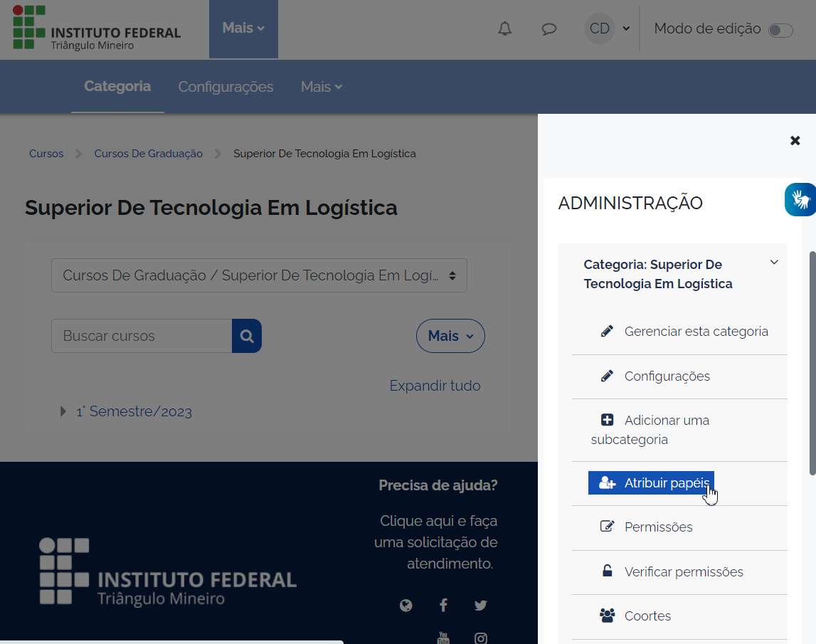Image resolution: width=816 pixels, height=644 pixels.
Task: Open the notifications bell icon
Action: click(x=504, y=29)
